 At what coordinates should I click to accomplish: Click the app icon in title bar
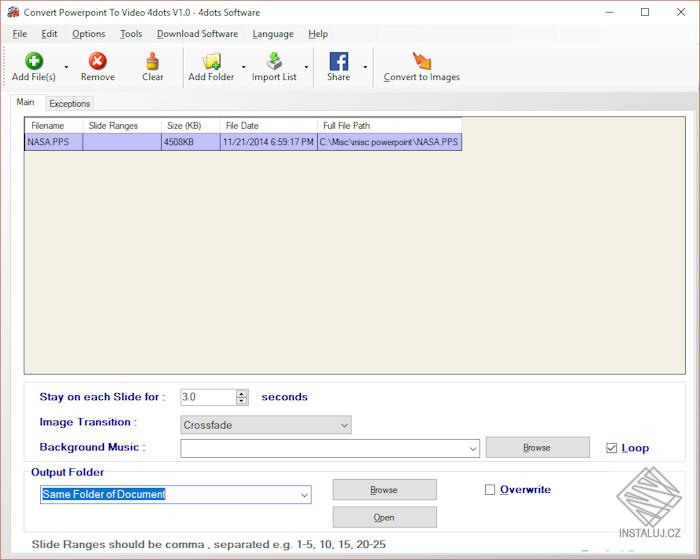click(13, 12)
